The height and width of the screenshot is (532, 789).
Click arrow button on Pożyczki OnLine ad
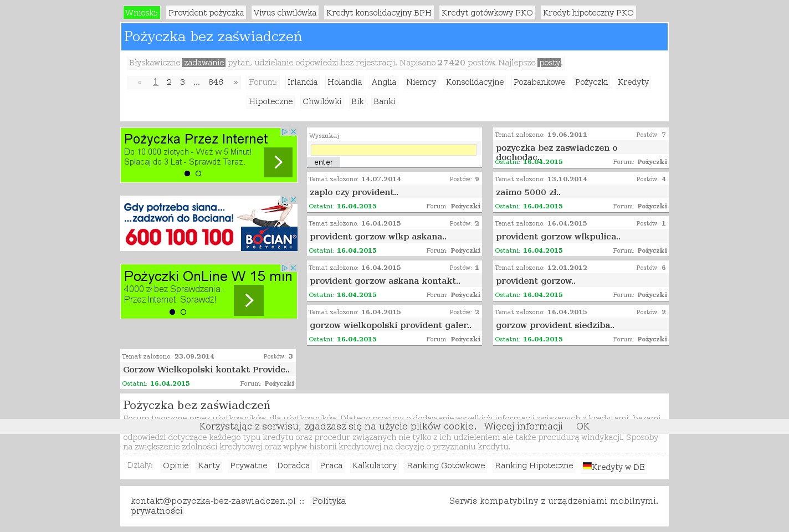249,300
